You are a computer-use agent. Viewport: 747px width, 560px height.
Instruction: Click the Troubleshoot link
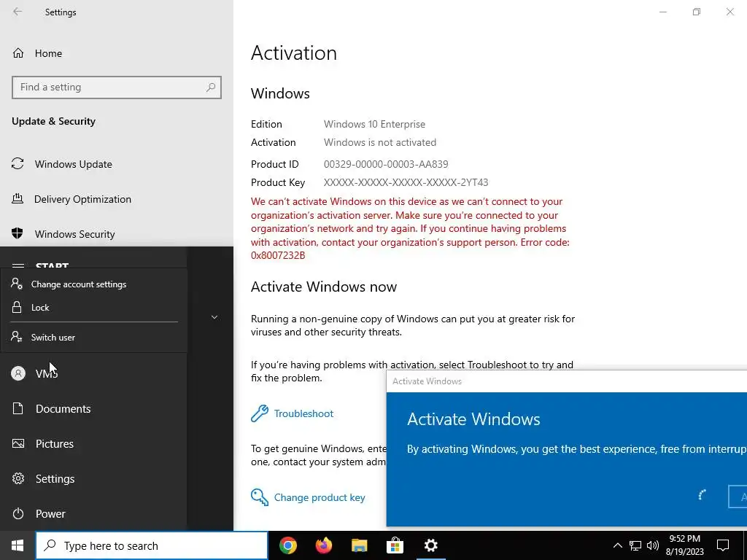303,413
